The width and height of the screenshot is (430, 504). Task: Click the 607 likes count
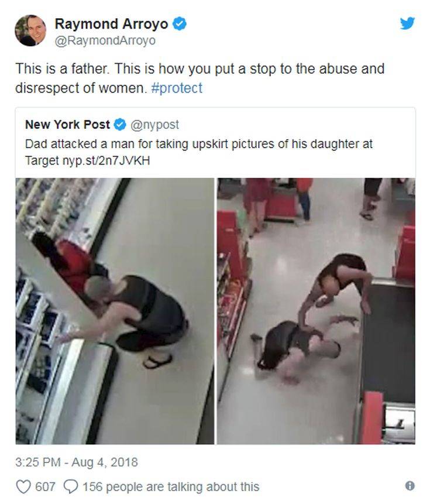click(45, 486)
